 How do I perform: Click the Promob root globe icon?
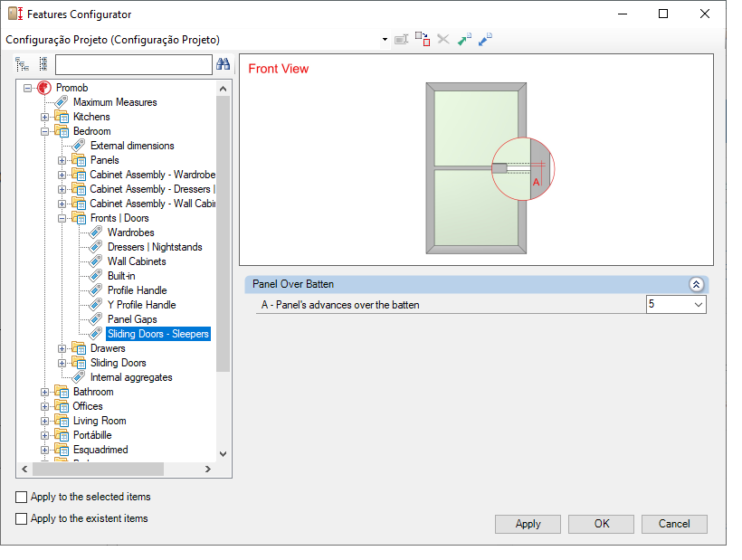pyautogui.click(x=44, y=88)
